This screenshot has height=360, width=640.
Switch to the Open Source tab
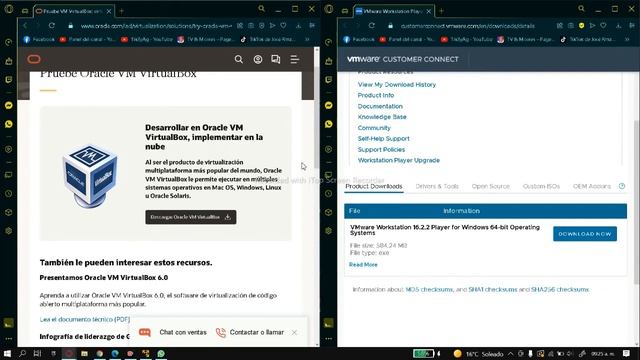(491, 186)
